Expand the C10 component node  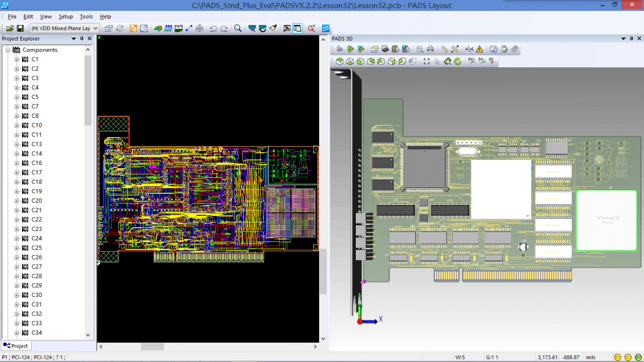pos(17,125)
